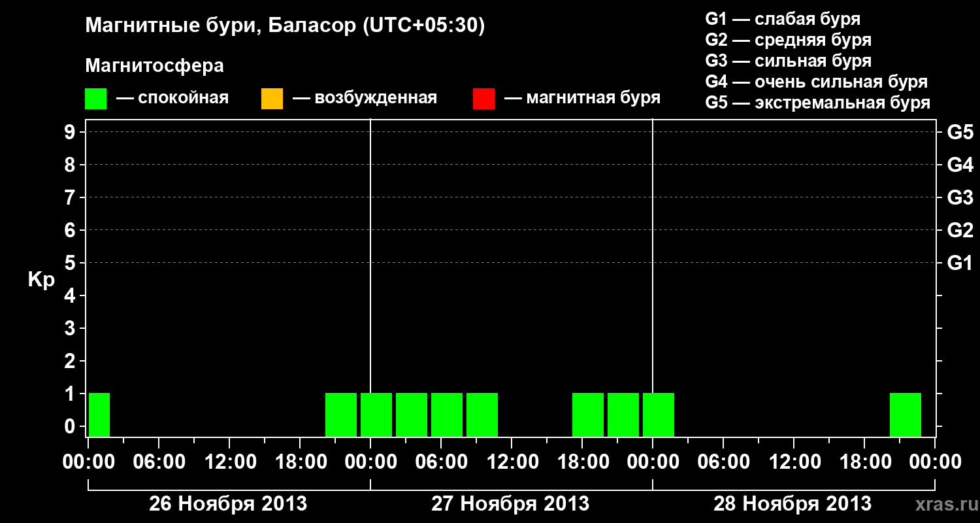This screenshot has height=523, width=980.
Task: Click the 06:00 tick label above 27 Ноября
Action: click(441, 462)
